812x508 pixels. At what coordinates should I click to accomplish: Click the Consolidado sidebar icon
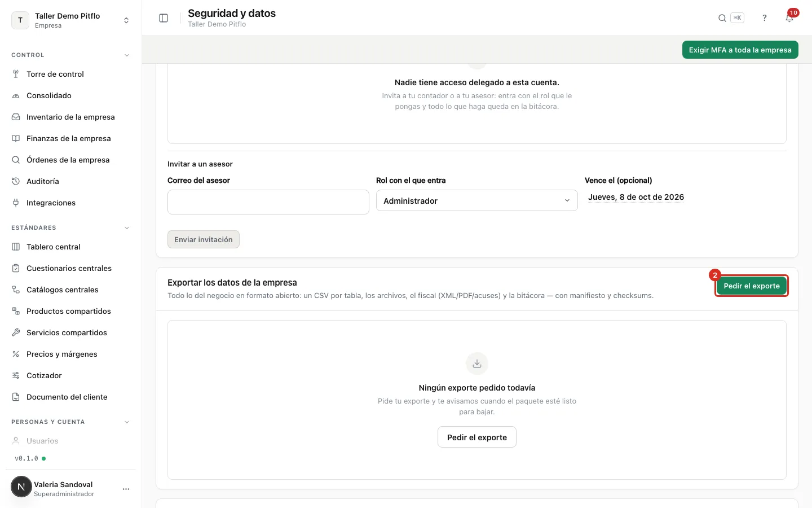click(x=16, y=95)
